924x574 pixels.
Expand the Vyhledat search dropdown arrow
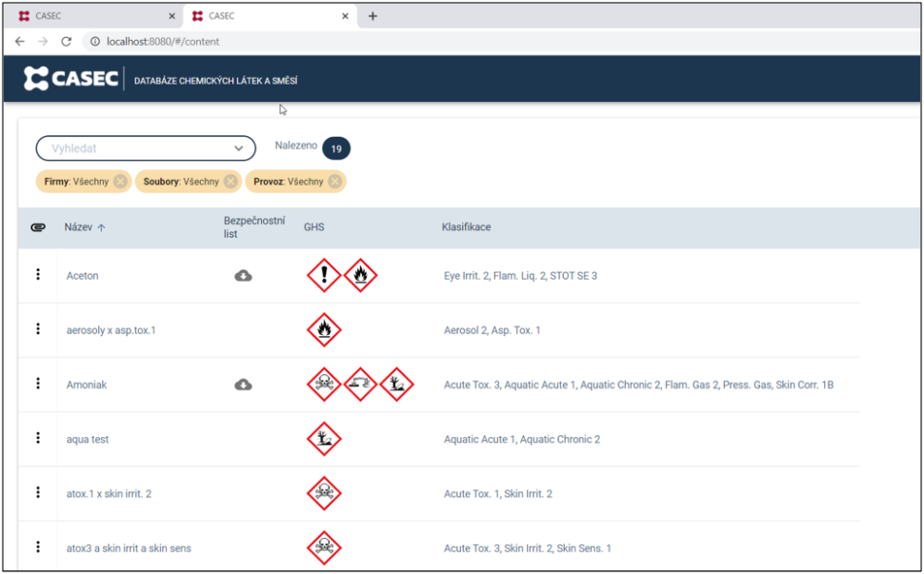coord(239,148)
